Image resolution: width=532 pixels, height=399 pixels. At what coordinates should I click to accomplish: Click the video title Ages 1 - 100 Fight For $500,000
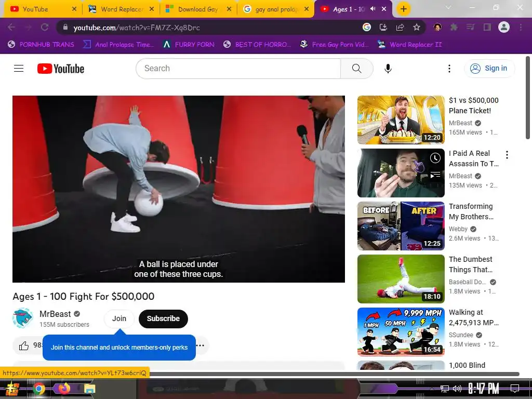pos(84,297)
